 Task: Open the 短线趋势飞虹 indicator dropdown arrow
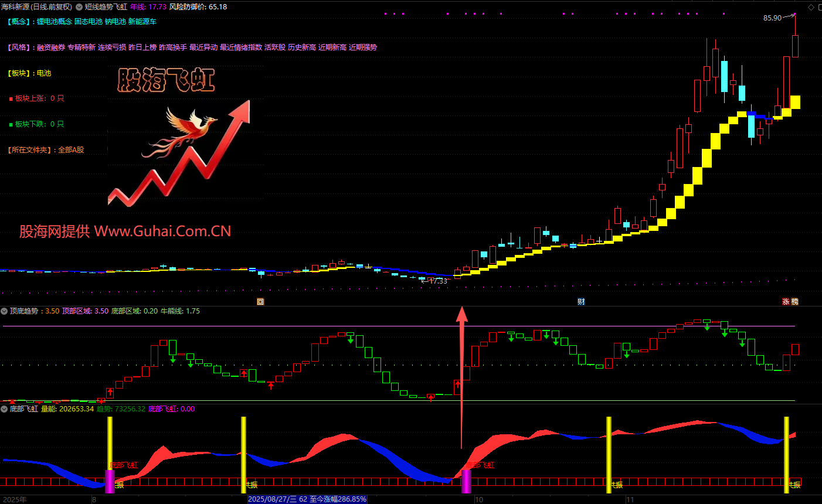pyautogui.click(x=79, y=7)
